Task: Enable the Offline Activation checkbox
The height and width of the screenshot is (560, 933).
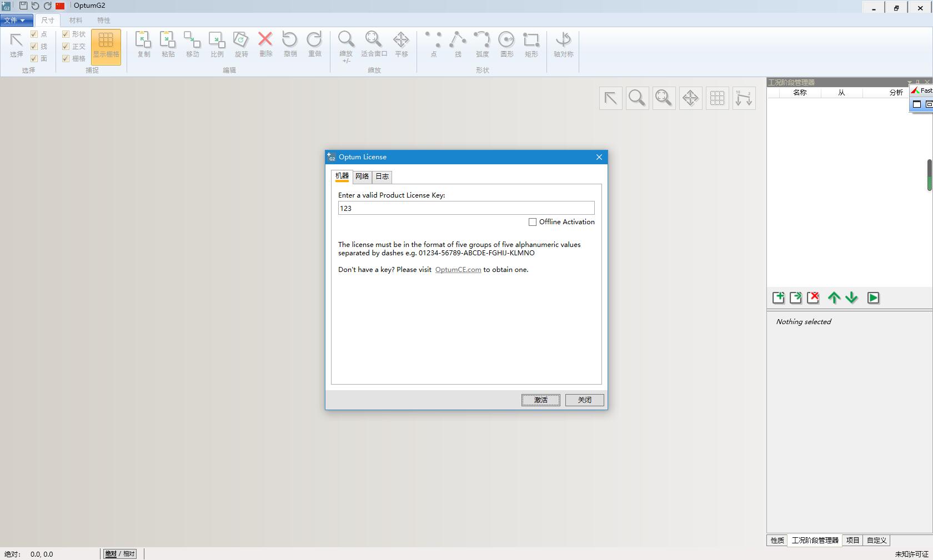Action: click(x=533, y=222)
